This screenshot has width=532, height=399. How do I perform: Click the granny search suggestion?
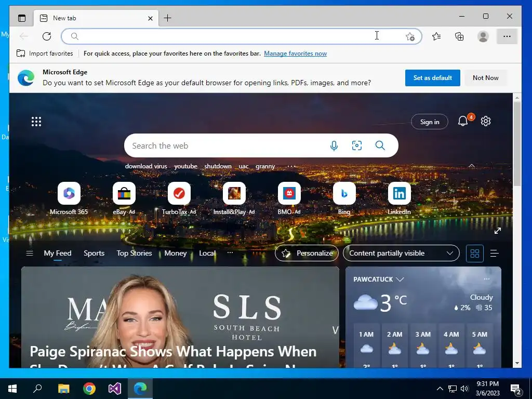point(265,166)
